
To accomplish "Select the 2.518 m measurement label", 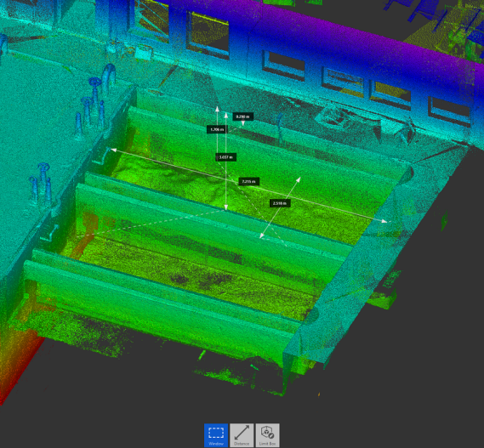I will [x=280, y=203].
